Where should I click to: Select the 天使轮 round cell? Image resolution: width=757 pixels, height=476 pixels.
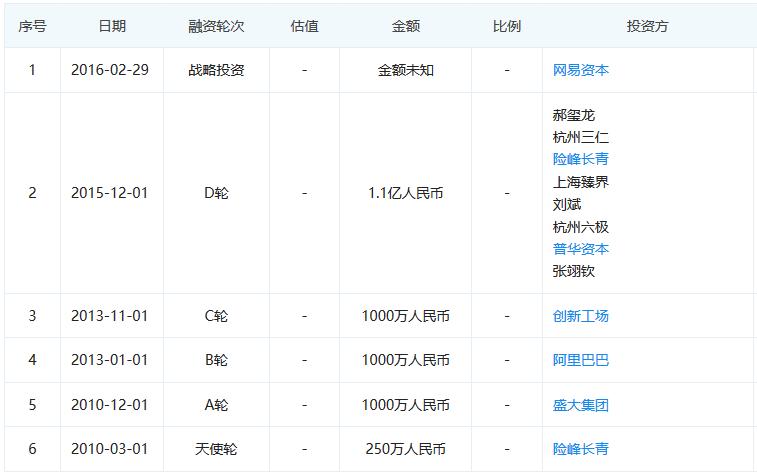click(x=216, y=448)
